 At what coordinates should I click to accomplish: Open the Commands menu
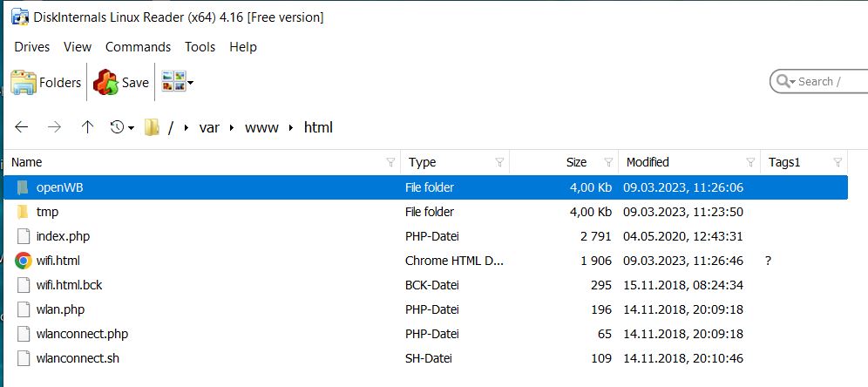pos(138,47)
